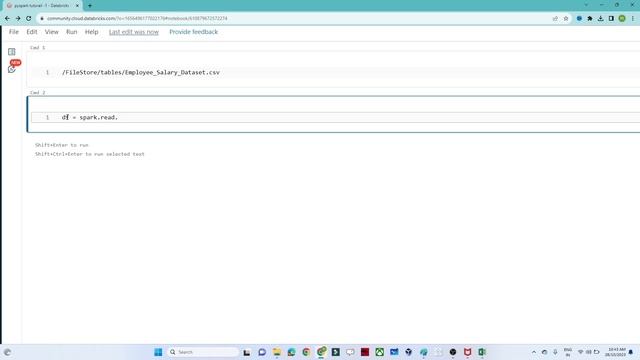Viewport: 640px width, 360px height.
Task: Close the Databricks notebook tab
Action: 77,6
